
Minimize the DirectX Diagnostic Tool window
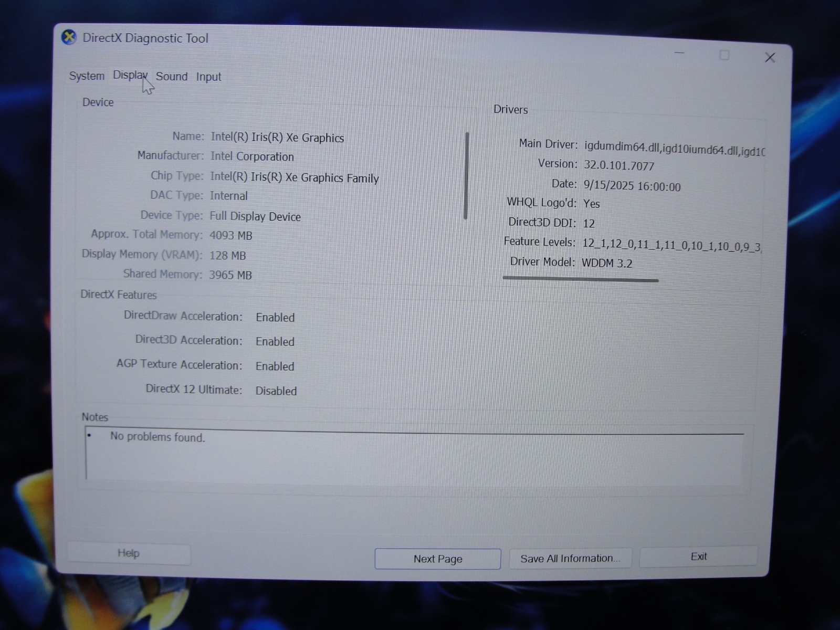tap(679, 53)
